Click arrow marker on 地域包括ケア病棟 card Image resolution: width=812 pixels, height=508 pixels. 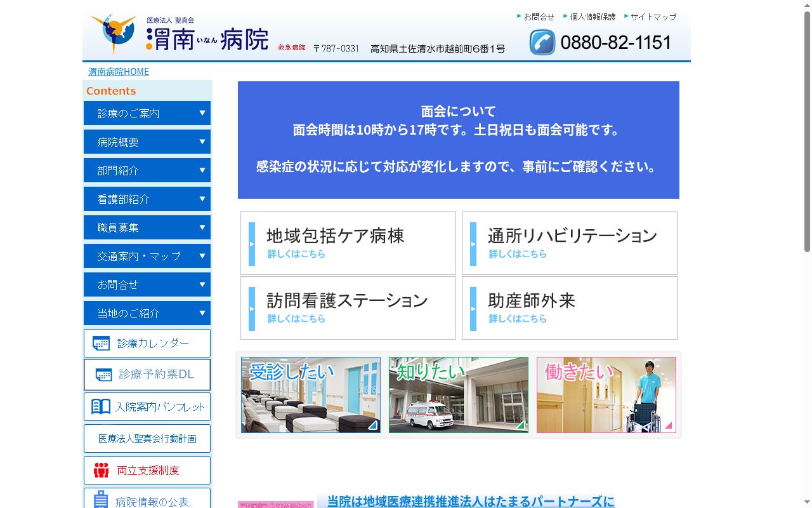click(252, 244)
